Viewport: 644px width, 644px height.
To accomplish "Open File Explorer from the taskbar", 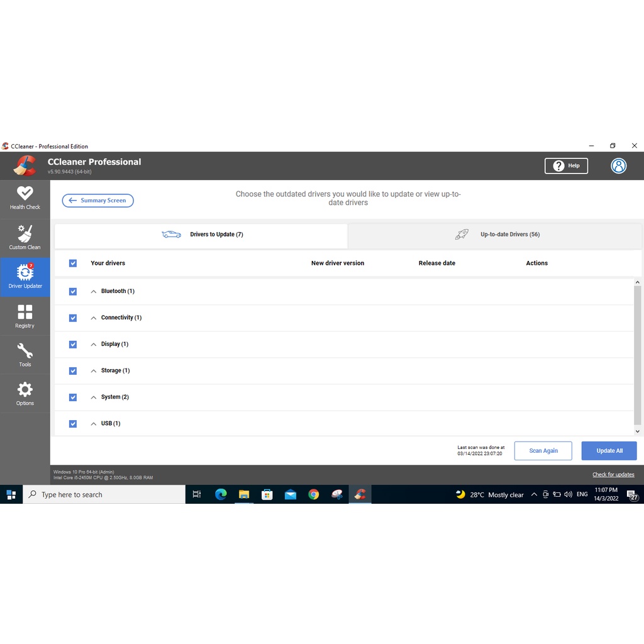I will pos(244,494).
